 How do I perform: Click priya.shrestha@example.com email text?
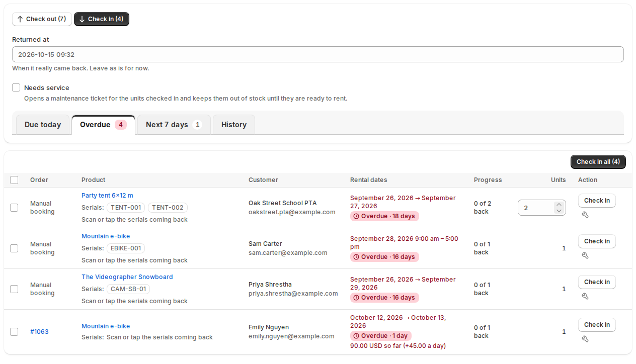pyautogui.click(x=293, y=294)
